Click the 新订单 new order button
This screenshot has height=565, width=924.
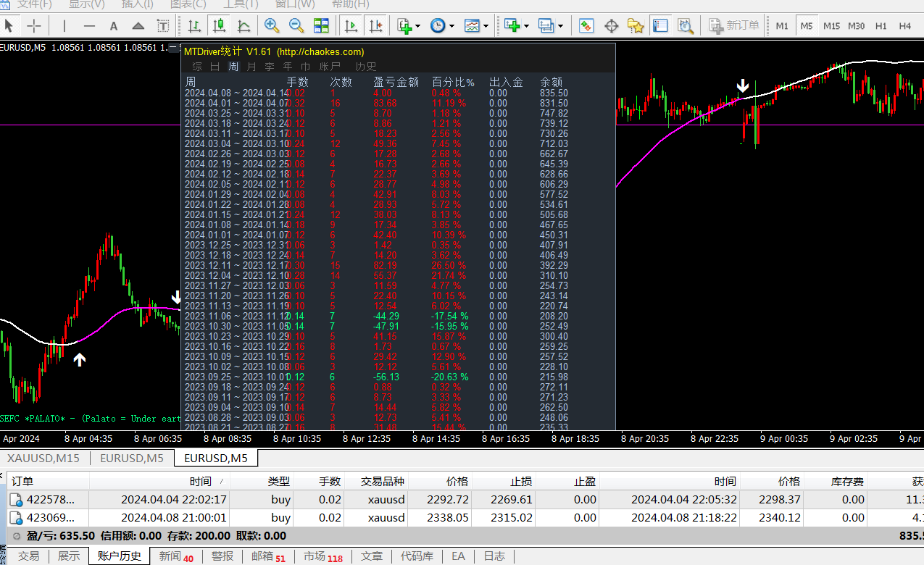[x=734, y=26]
